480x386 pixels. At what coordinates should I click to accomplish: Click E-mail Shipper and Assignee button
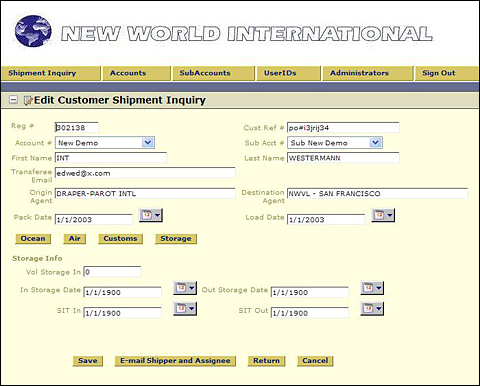(175, 361)
